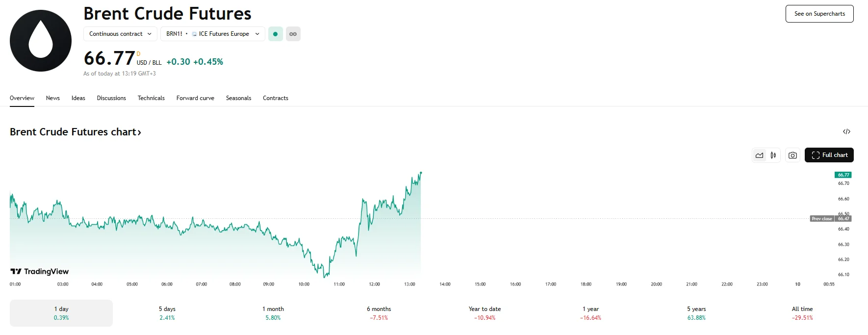Click the Prev close price label
Screen dimensions: 868x335
tap(822, 219)
